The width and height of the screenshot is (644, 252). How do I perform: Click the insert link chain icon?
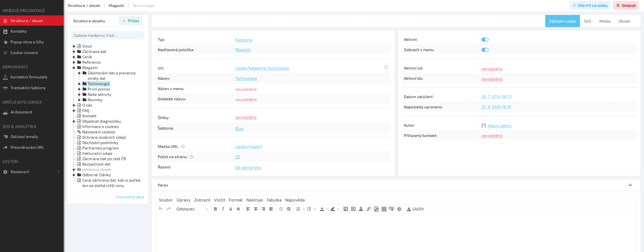tap(368, 209)
